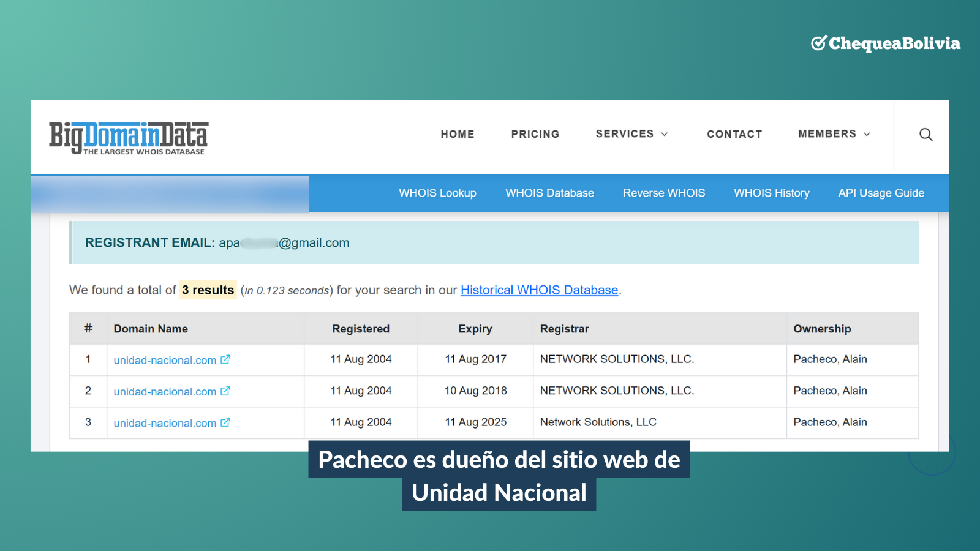Screen dimensions: 980x551
Task: Open external link icon in row 3
Action: pos(225,422)
